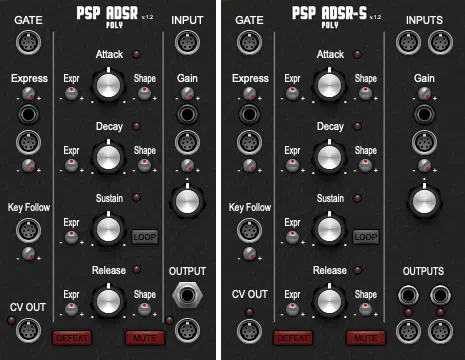Viewport: 465px width, 360px height.
Task: Click the large Release knob on PSP ADSR-S
Action: click(329, 301)
